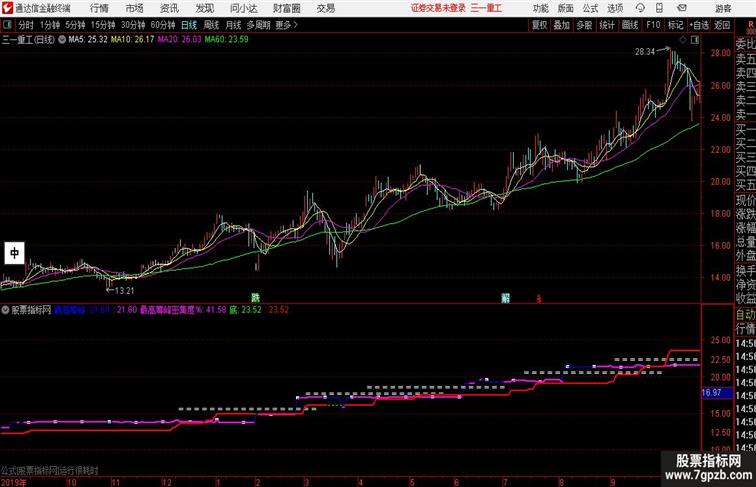756x487 pixels.
Task: Click the 复权 button
Action: [x=539, y=25]
